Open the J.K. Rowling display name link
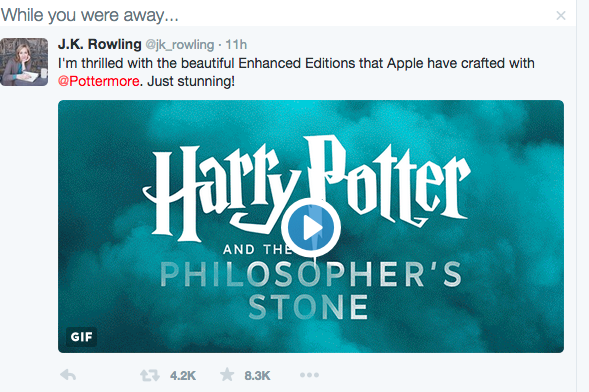 pyautogui.click(x=100, y=44)
